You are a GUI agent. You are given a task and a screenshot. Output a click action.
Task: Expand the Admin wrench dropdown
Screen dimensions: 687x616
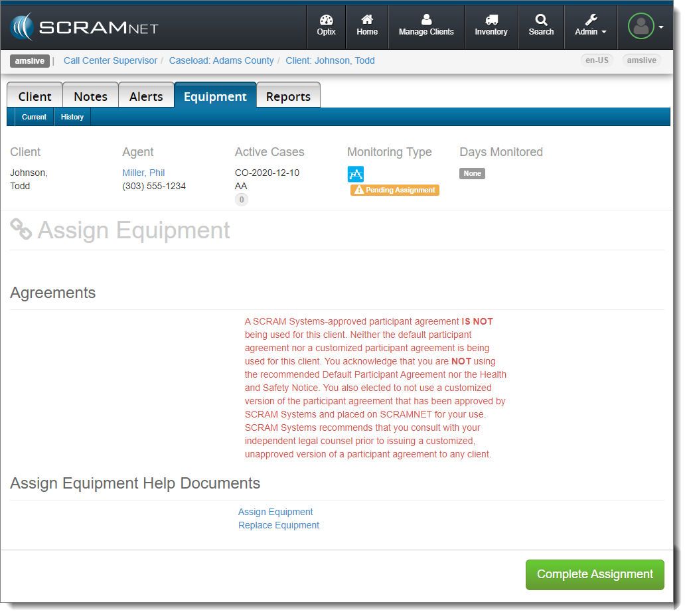click(x=590, y=26)
